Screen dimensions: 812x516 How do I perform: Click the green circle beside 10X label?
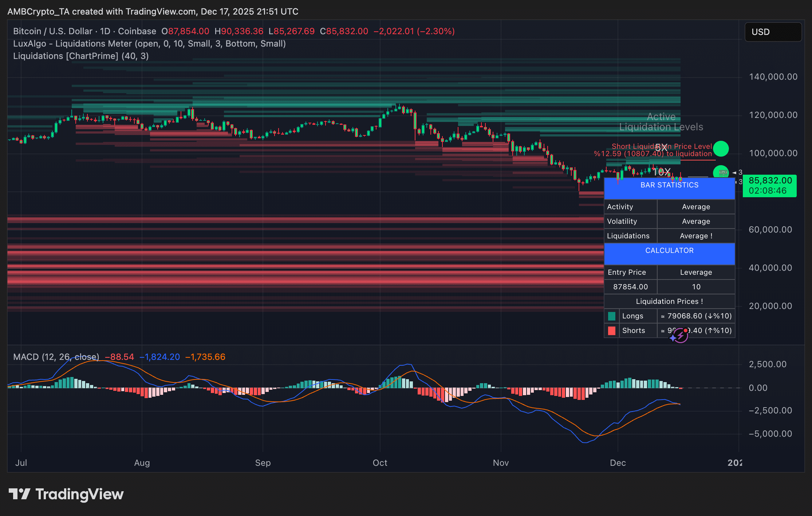pos(721,172)
